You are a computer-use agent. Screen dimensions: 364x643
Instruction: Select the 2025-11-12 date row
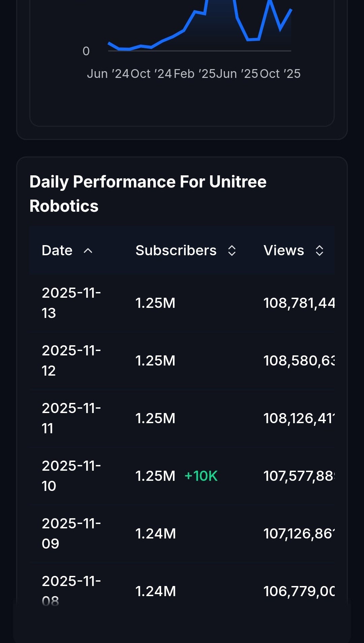[71, 360]
